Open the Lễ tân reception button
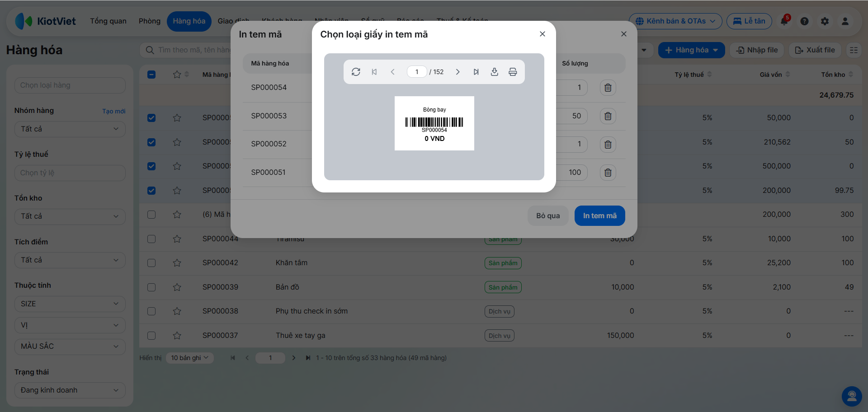 (x=749, y=21)
